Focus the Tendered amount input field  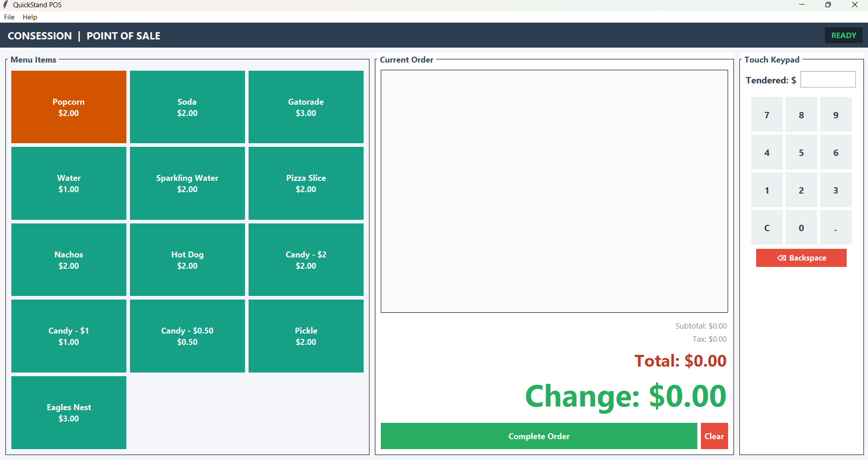point(828,79)
